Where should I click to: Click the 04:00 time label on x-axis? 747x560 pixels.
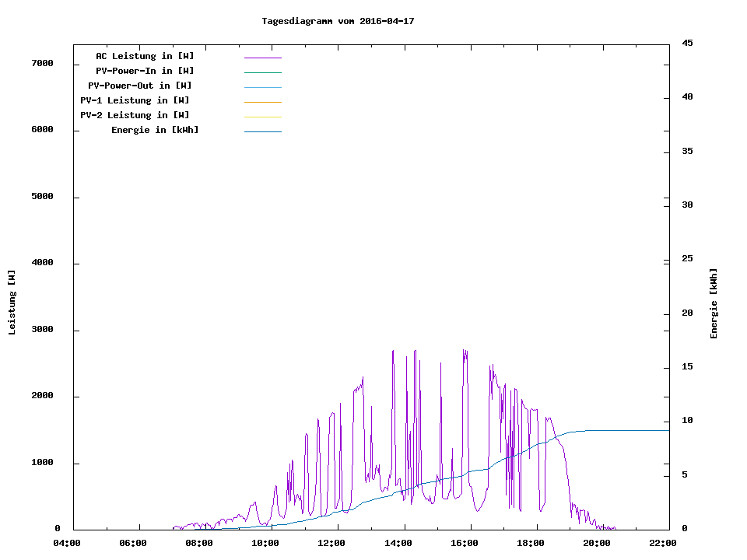[x=67, y=543]
